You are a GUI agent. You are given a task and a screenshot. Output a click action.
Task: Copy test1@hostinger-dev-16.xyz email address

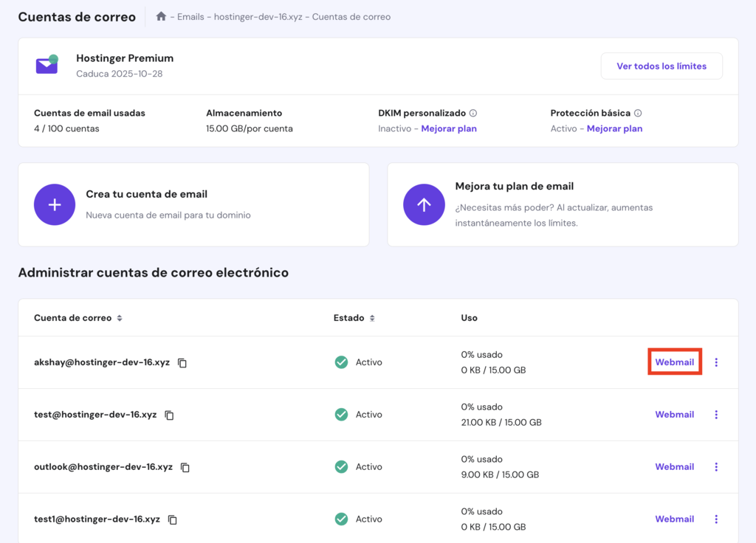click(172, 519)
